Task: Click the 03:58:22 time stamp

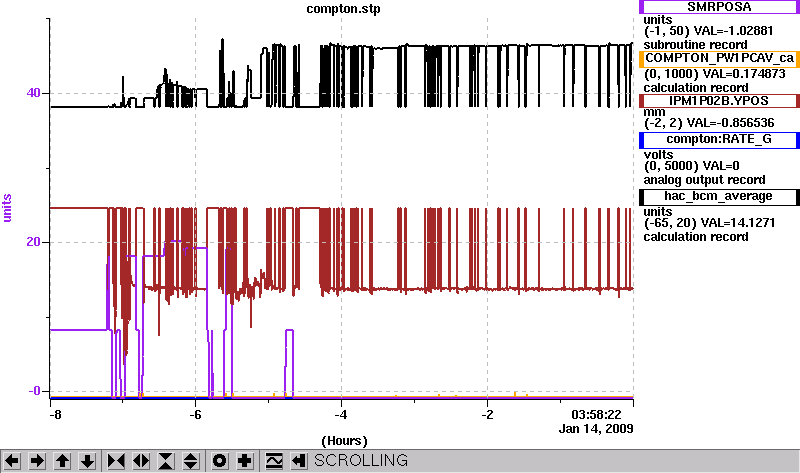Action: pyautogui.click(x=596, y=414)
